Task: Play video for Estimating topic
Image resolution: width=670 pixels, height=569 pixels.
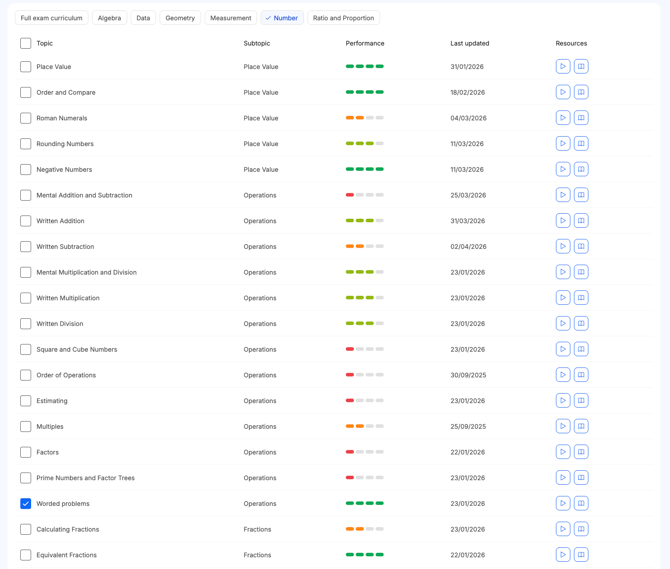Action: click(x=563, y=400)
